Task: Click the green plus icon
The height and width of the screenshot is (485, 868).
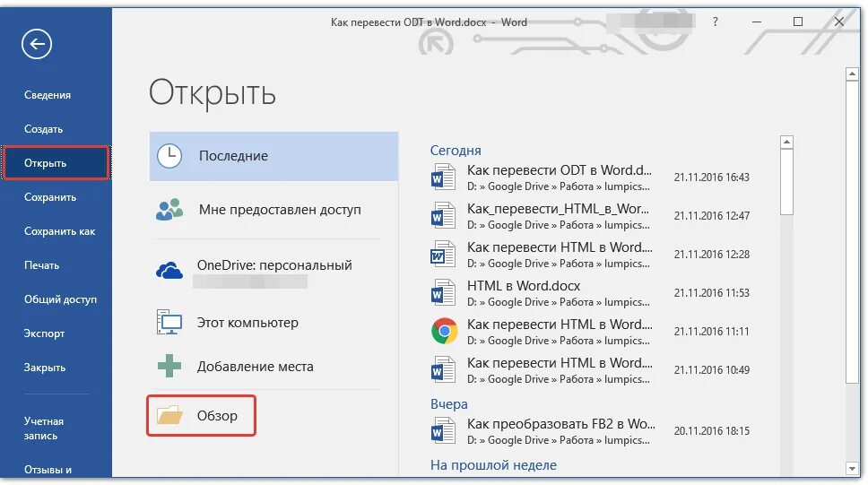Action: pyautogui.click(x=169, y=366)
